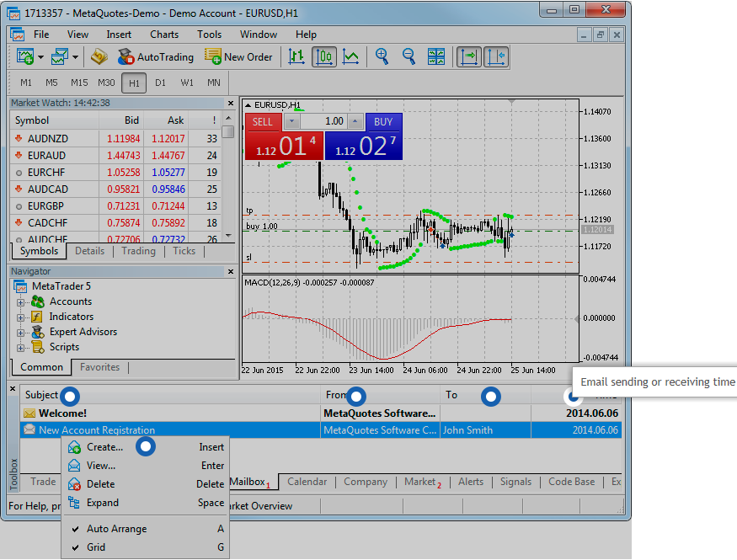Click the chart shift triangle marker on chart top
This screenshot has height=560, width=737.
tap(511, 102)
